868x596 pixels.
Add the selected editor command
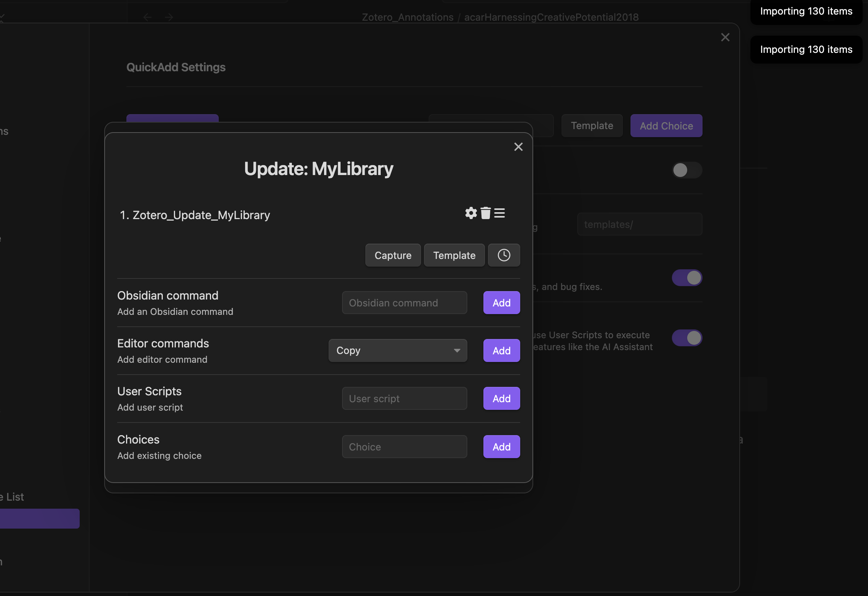pyautogui.click(x=501, y=350)
